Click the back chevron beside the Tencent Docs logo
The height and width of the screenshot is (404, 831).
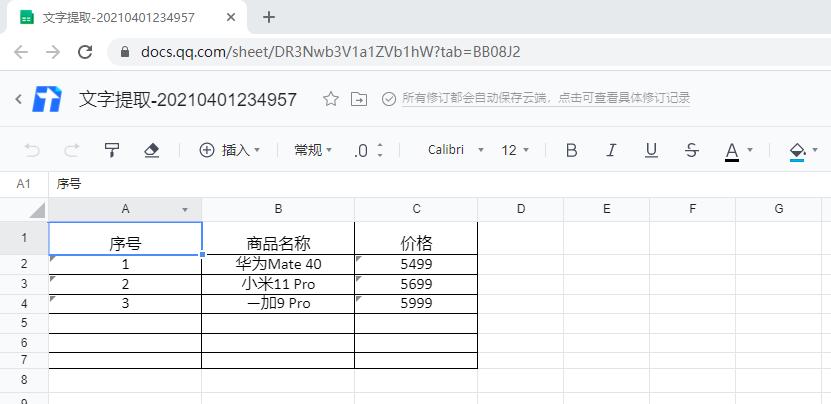[19, 99]
